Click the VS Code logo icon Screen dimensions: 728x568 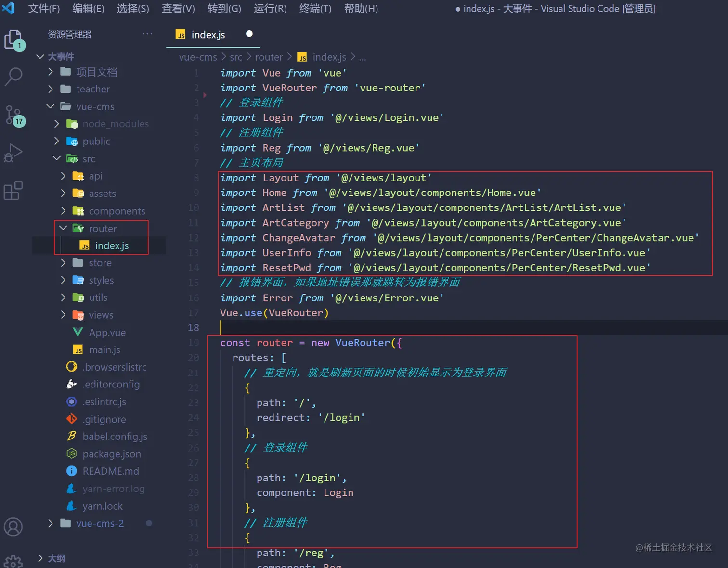click(9, 8)
